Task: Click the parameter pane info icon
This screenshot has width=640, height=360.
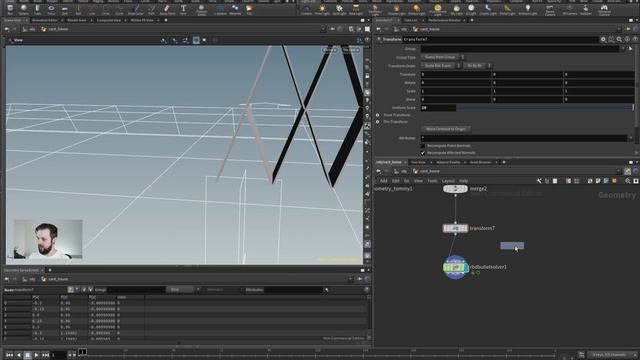Action: tap(627, 39)
